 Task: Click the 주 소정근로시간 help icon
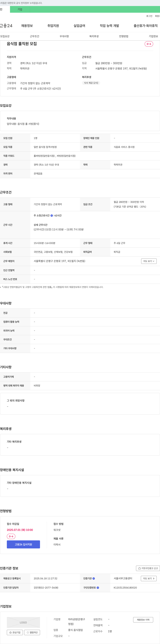[x=52, y=216]
